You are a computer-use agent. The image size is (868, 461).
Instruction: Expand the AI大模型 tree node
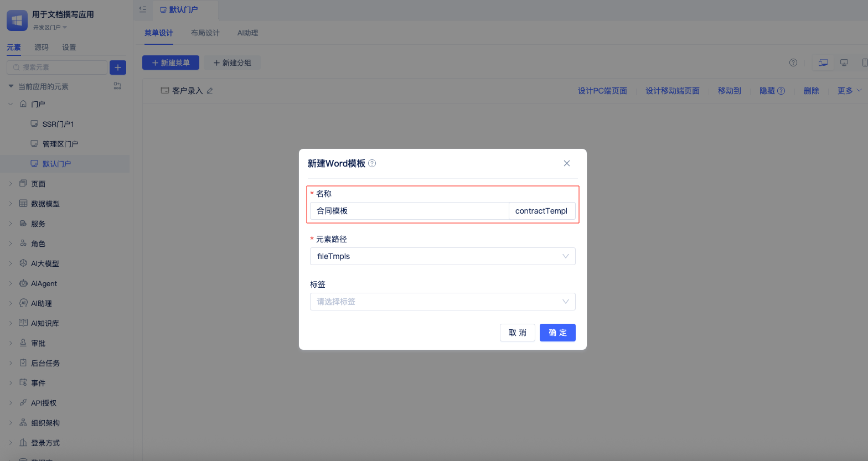[x=11, y=263]
